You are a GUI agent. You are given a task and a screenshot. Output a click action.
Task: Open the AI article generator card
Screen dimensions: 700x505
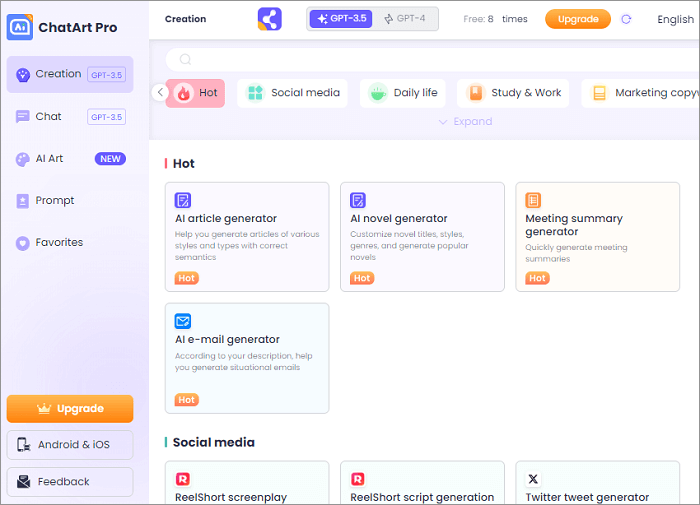pyautogui.click(x=247, y=237)
